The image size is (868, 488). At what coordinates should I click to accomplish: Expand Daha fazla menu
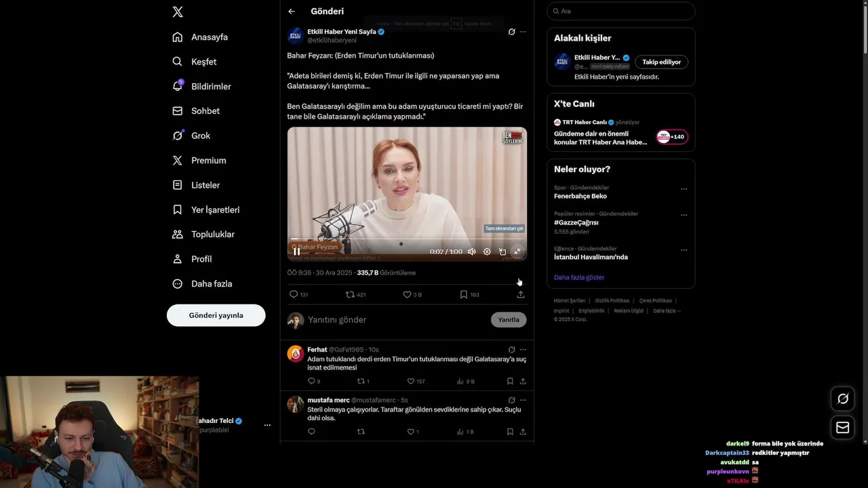(x=202, y=284)
